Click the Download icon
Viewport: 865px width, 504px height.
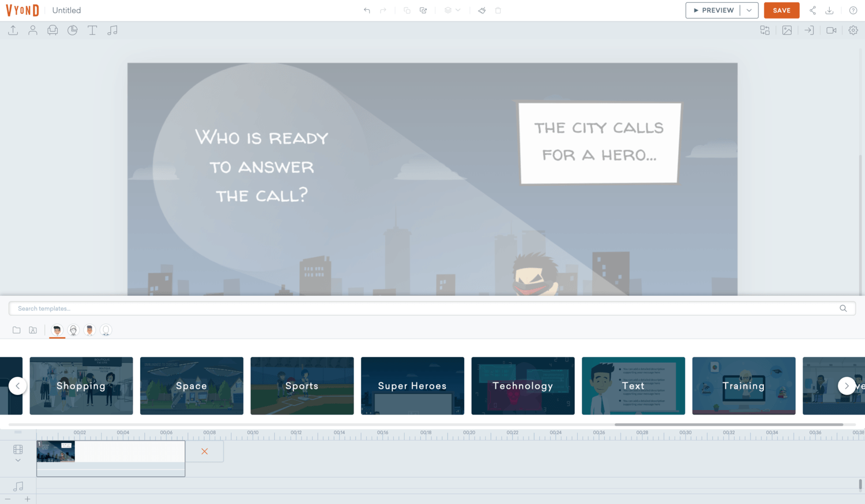829,10
